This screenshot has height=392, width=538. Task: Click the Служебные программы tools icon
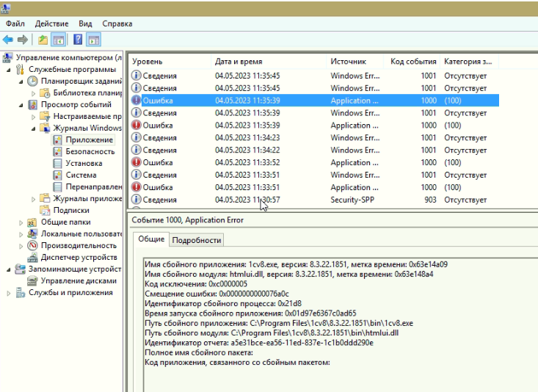20,70
